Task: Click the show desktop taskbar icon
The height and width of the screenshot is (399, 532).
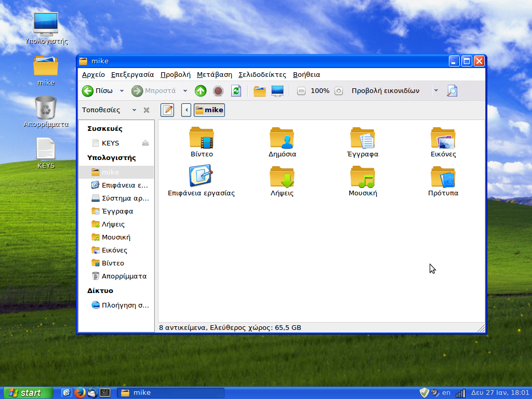Action: coord(66,393)
